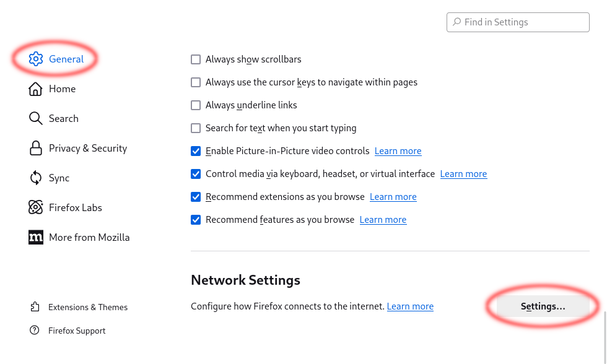Viewport: 607px width, 364px height.
Task: Click the More from Mozilla logo icon
Action: 35,237
